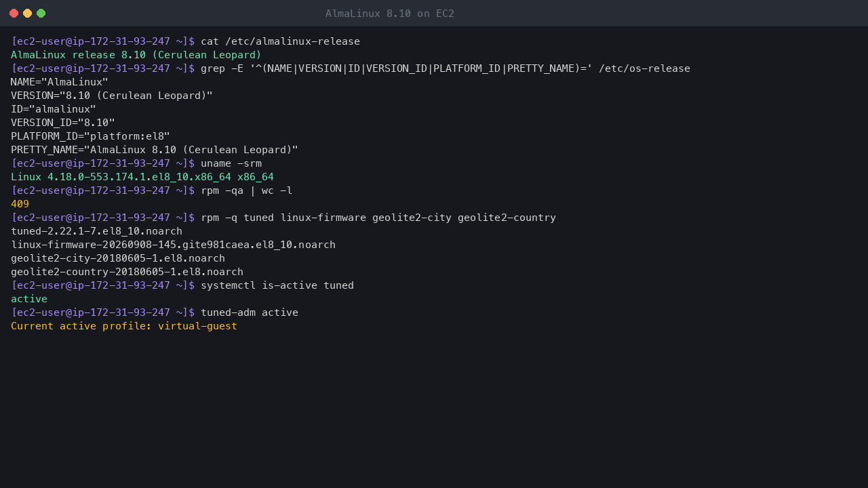
Task: Select the Linux 4.18.0-553 kernel output line
Action: [x=142, y=177]
